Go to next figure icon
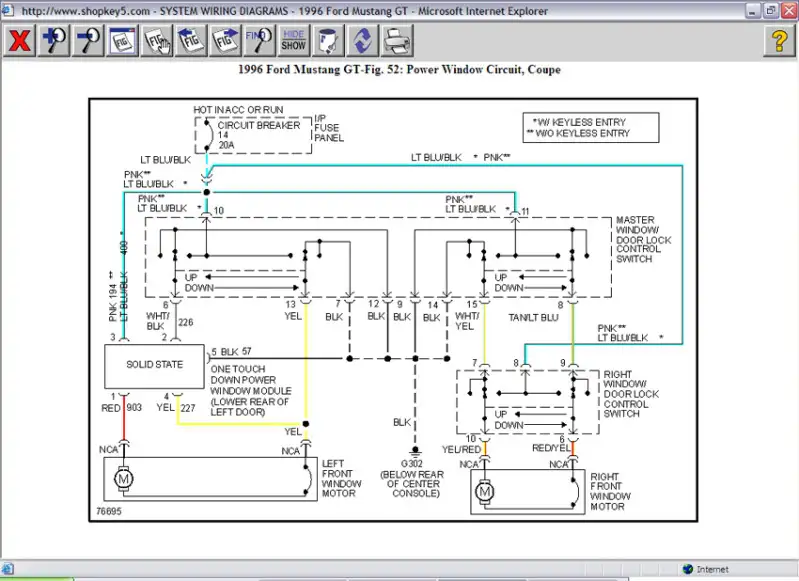This screenshot has height=581, width=799. (225, 40)
